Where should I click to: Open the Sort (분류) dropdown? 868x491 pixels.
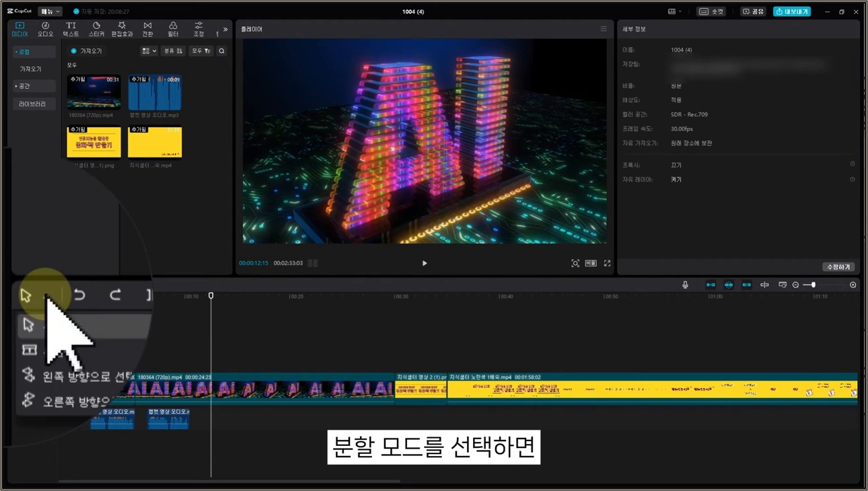point(173,51)
